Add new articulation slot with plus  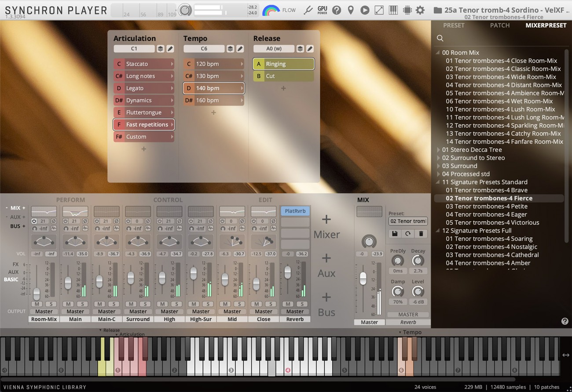point(143,149)
